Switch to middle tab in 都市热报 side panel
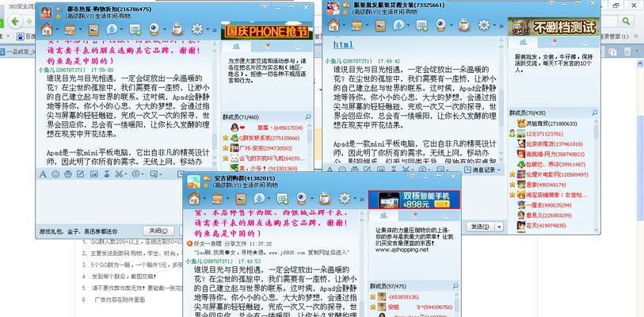644x317 pixels. (x=267, y=46)
